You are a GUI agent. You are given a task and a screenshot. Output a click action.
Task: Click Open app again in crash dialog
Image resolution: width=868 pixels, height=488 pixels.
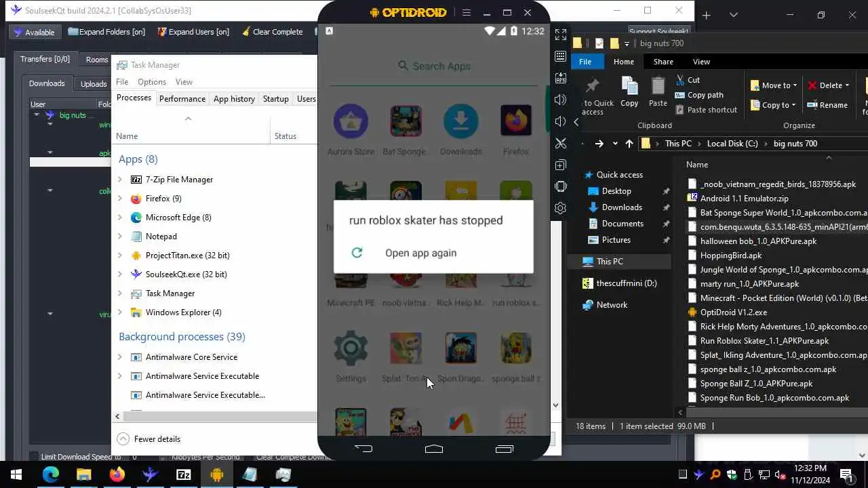(420, 253)
